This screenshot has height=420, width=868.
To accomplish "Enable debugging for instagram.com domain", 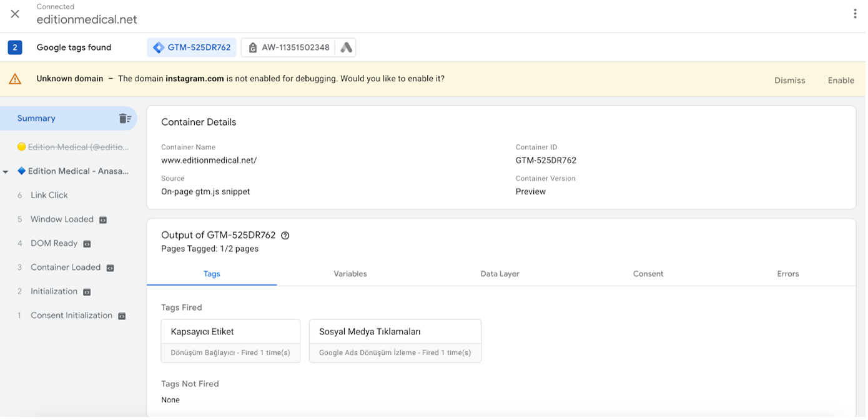I will point(841,80).
